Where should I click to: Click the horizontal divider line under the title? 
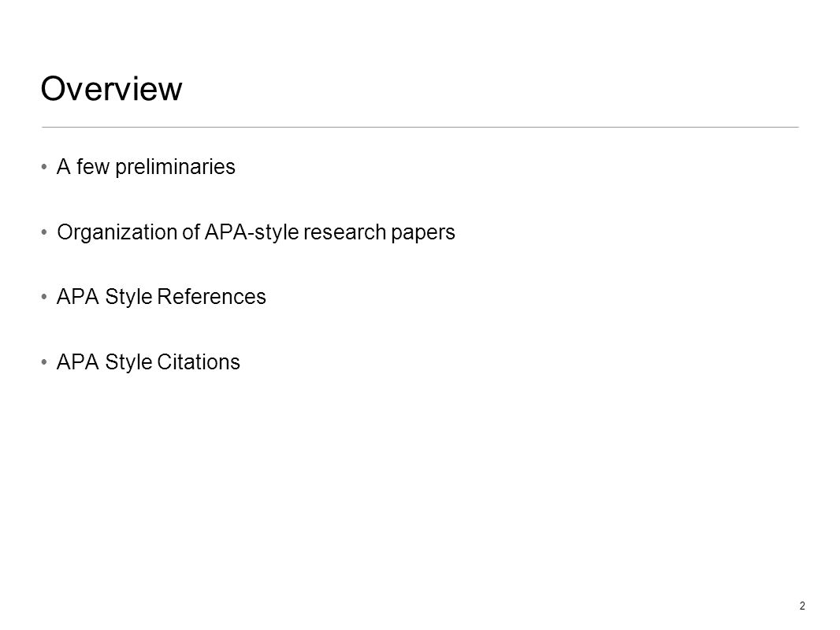420,128
